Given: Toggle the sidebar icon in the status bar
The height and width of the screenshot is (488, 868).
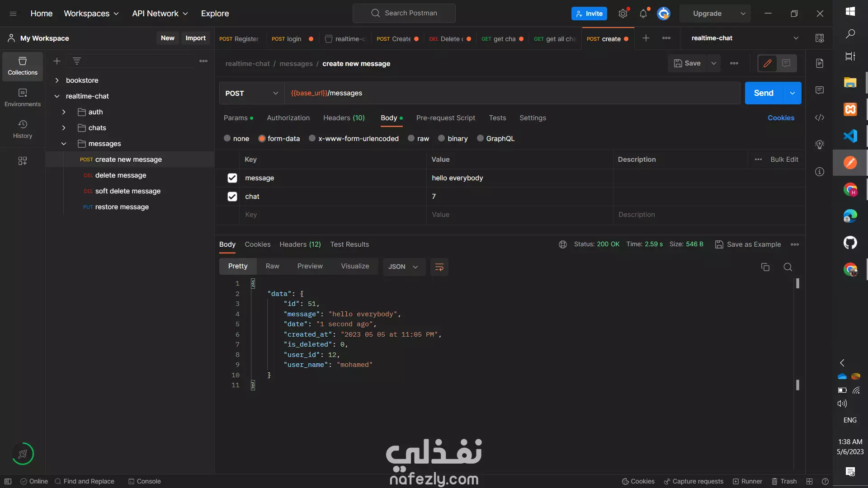Looking at the screenshot, I should pos(8,481).
